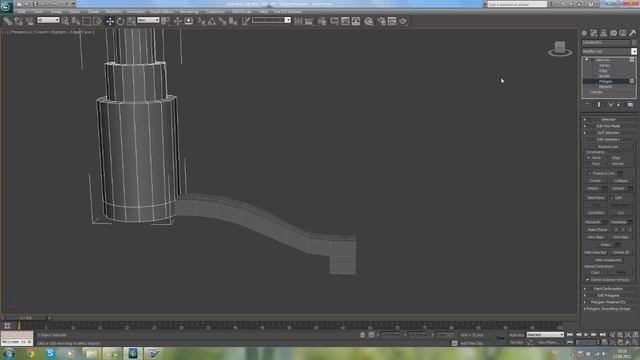Open the named selection sets dropdown
640x360 pixels.
pyautogui.click(x=271, y=20)
